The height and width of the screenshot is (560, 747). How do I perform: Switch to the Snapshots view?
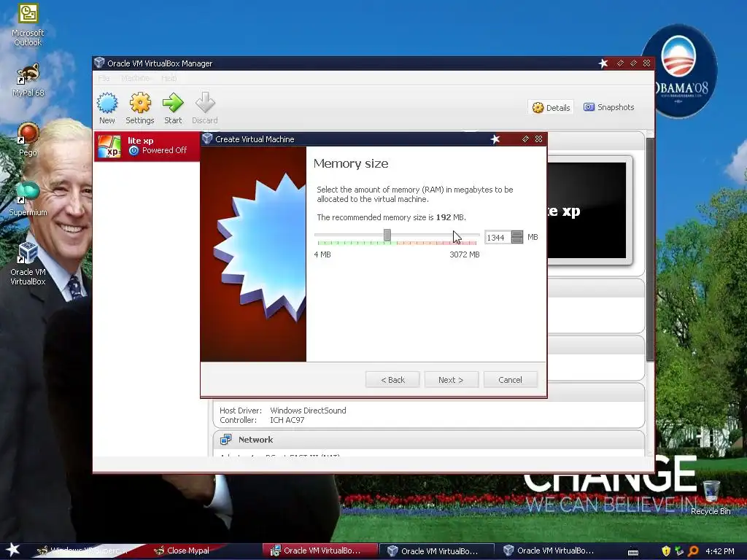pos(609,107)
